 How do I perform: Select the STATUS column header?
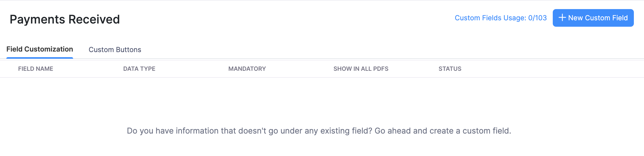coord(450,69)
